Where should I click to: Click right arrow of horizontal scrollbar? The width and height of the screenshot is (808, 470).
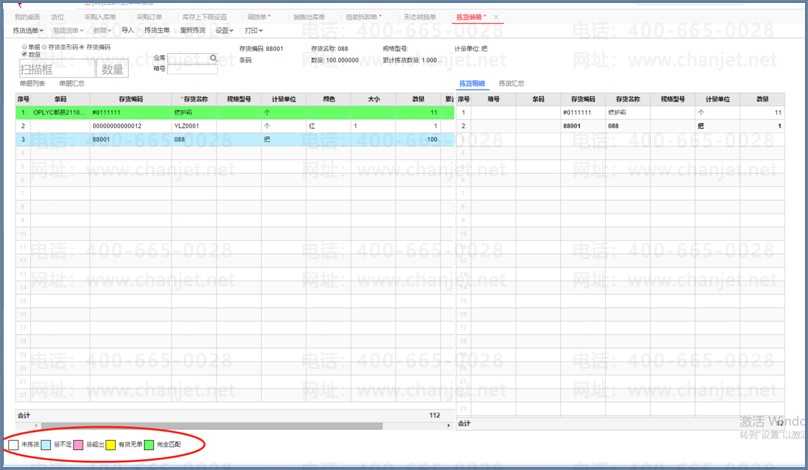tap(448, 426)
